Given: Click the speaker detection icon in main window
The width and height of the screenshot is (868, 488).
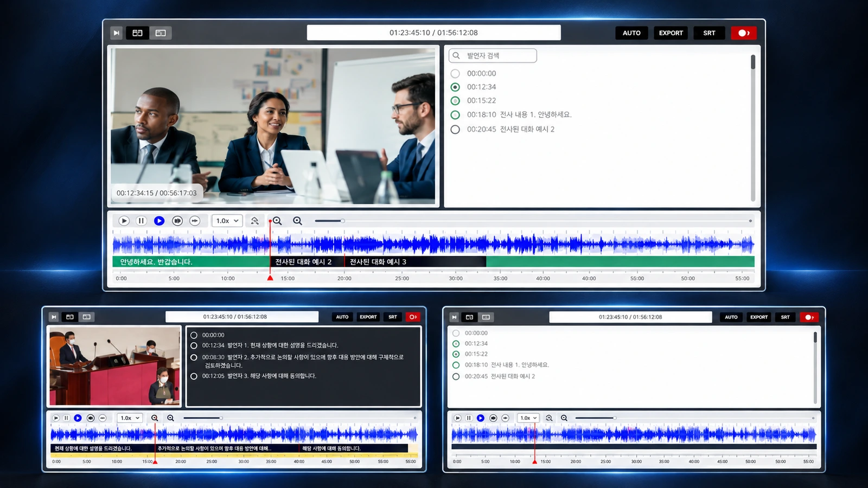Looking at the screenshot, I should tap(254, 221).
